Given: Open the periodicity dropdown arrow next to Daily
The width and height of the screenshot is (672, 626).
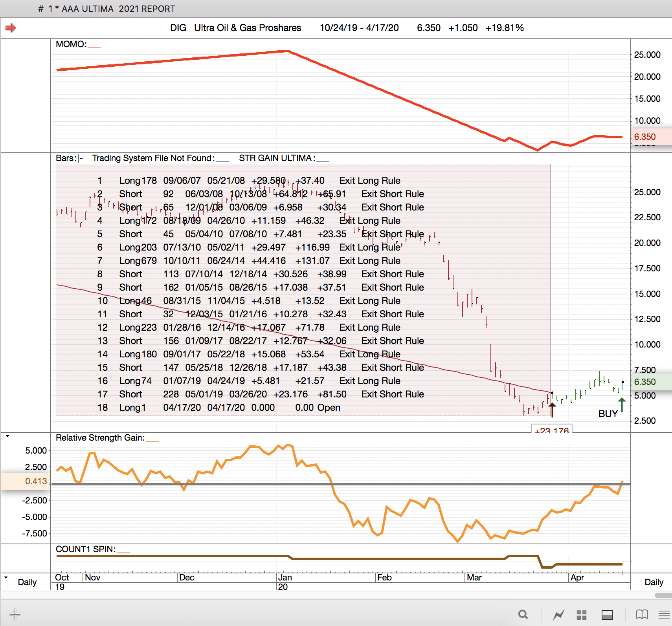Looking at the screenshot, I should coord(6,578).
